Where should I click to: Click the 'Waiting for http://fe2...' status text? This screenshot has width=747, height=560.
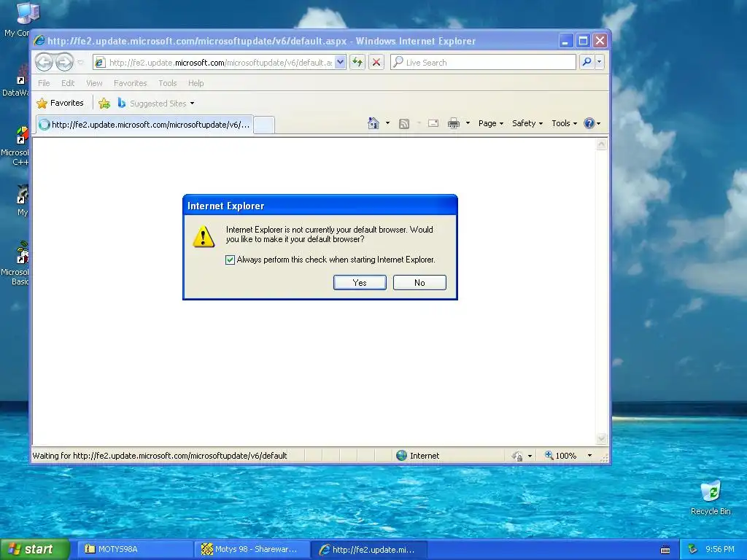point(160,456)
